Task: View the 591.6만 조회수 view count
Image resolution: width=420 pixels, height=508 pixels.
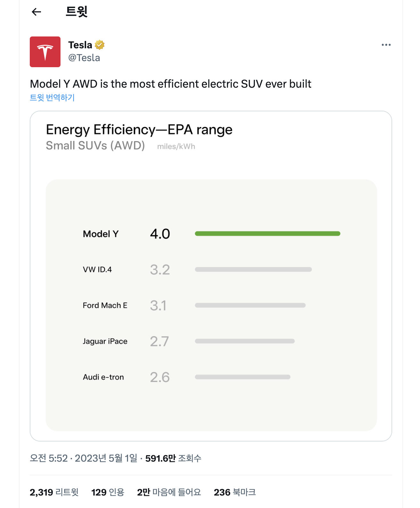Action: click(x=173, y=458)
